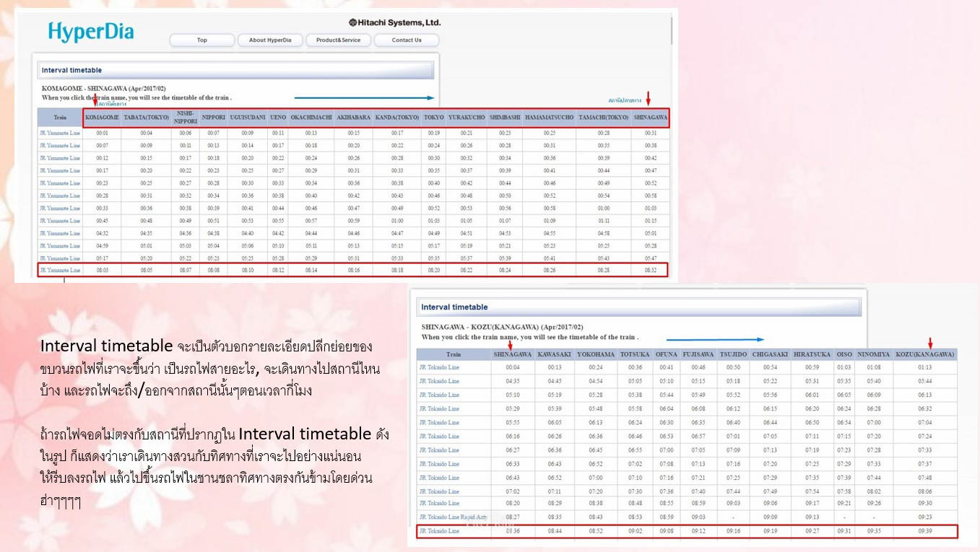The image size is (980, 552).
Task: Click the KAWASAKI column header
Action: pos(555,354)
